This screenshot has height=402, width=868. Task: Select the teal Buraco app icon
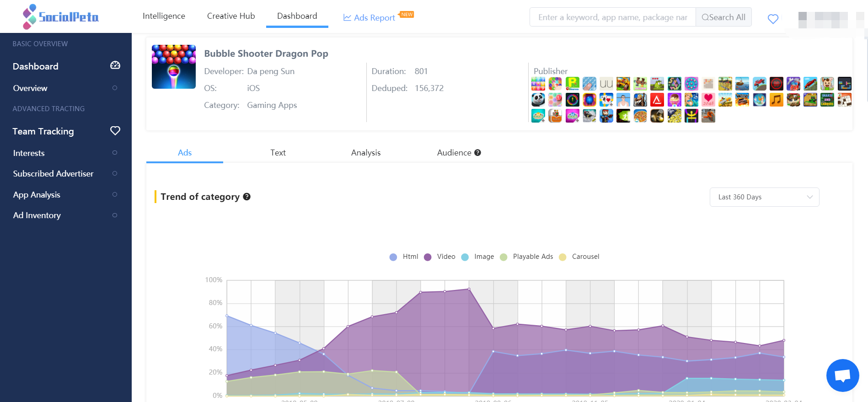click(x=538, y=116)
